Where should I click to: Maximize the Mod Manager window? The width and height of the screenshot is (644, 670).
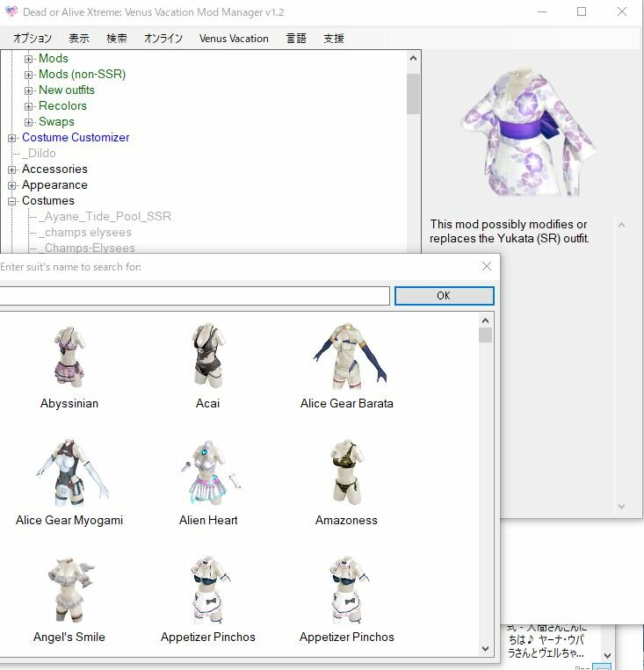[582, 12]
